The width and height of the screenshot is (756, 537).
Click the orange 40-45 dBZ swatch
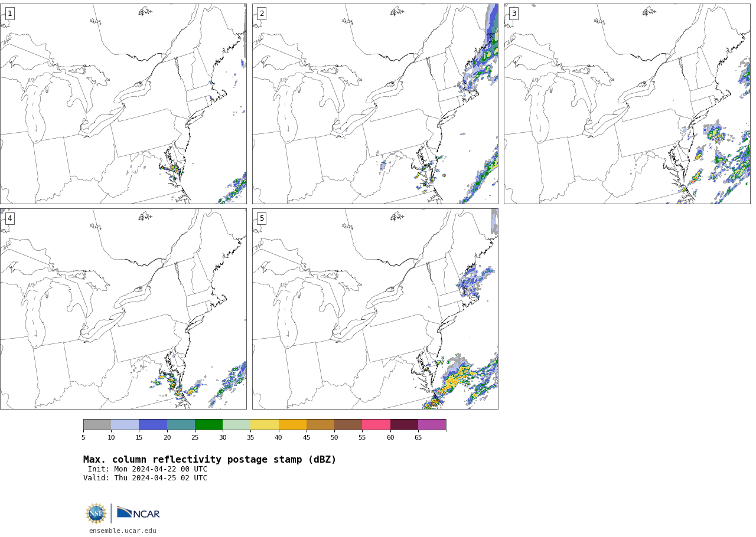tap(292, 425)
